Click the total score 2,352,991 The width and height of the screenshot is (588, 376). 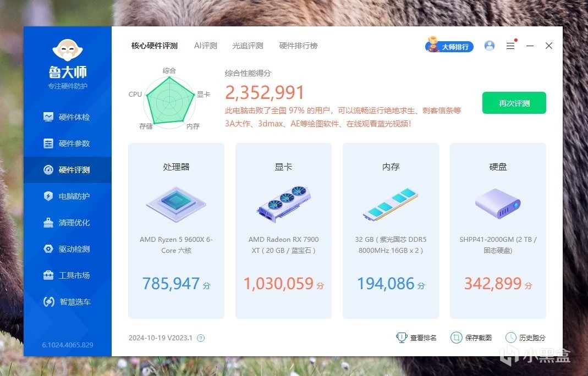click(265, 92)
